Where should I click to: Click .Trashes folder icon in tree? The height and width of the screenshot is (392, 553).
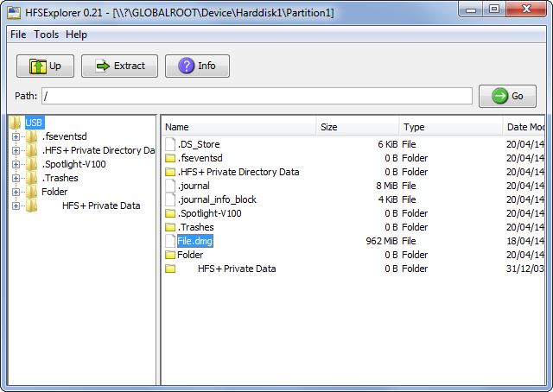[31, 178]
